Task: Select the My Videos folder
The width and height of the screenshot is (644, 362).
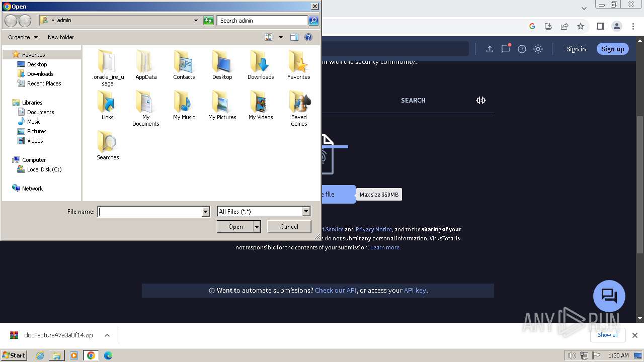Action: point(261,106)
